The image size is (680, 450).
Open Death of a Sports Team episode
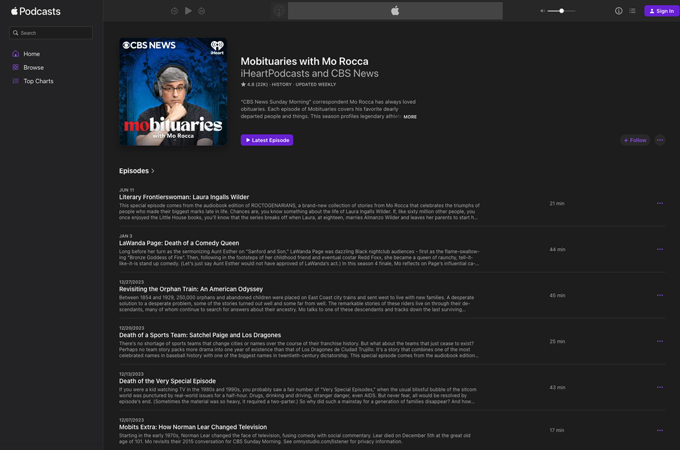tap(200, 335)
